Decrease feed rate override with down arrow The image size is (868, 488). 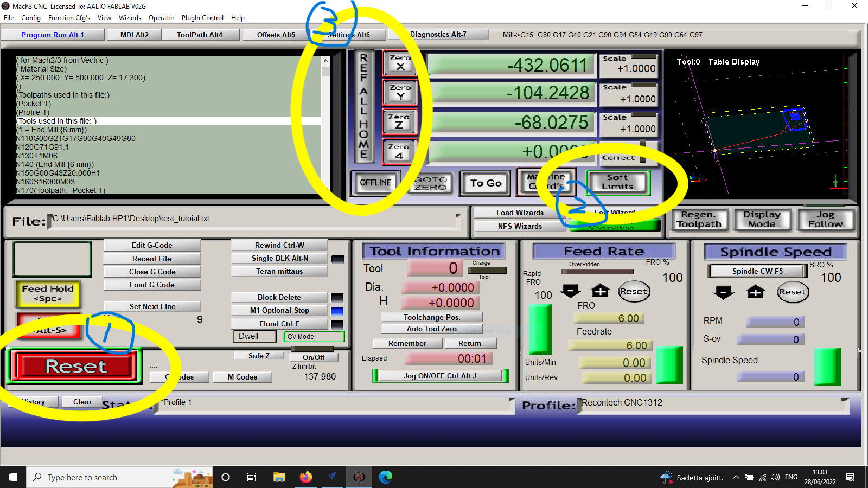pos(571,291)
